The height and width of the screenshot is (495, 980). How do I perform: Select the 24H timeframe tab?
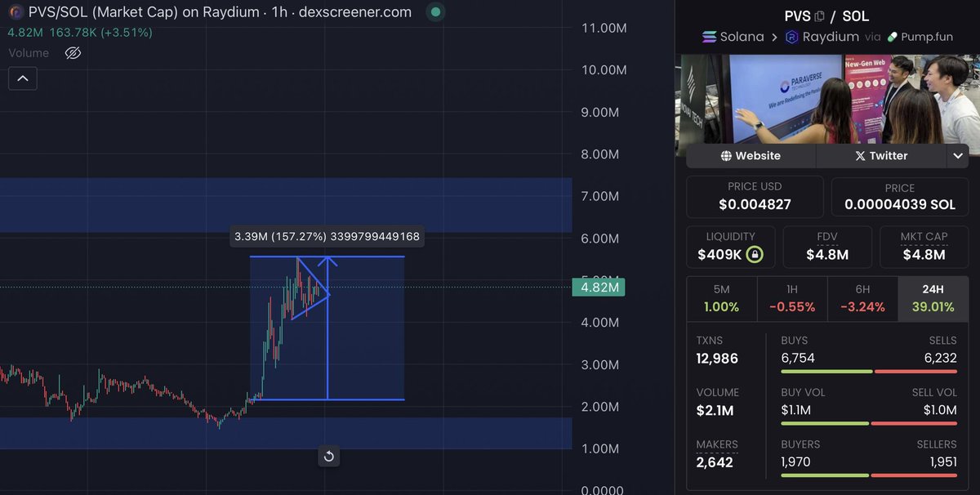(x=933, y=298)
